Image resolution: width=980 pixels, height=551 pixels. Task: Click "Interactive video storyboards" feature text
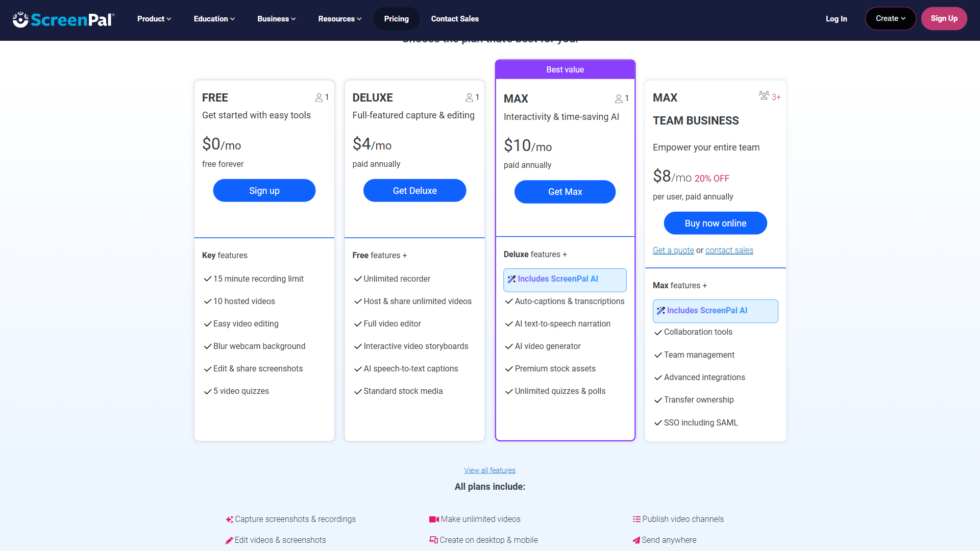pos(415,346)
